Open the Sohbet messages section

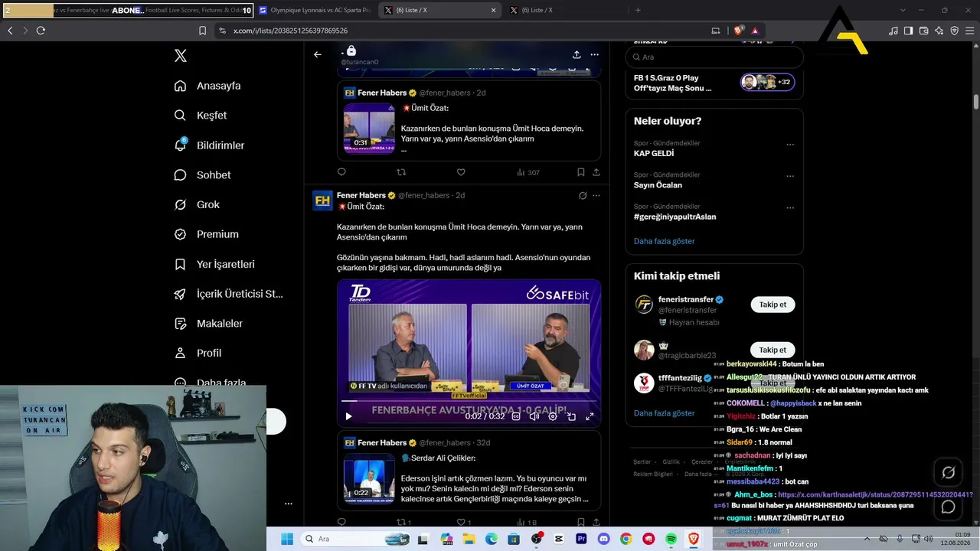202,175
